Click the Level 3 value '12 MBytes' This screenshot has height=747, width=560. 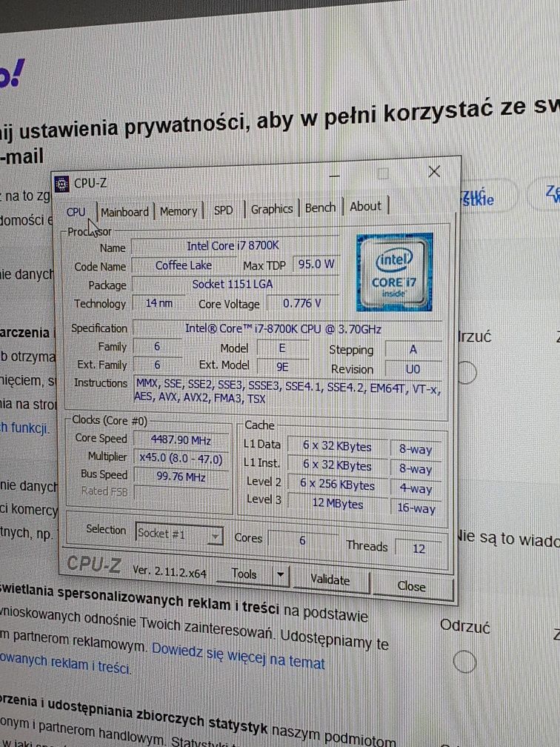(x=338, y=504)
